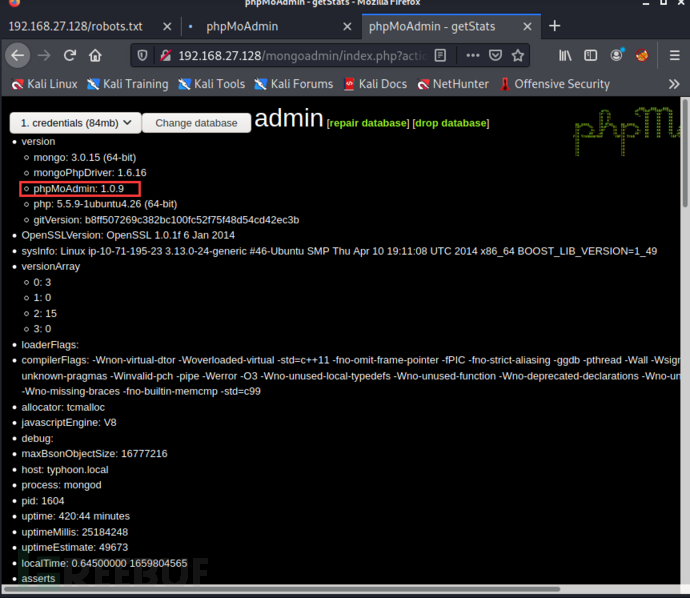This screenshot has height=598, width=690.
Task: Open the Kali Docs bookmark
Action: tap(375, 84)
